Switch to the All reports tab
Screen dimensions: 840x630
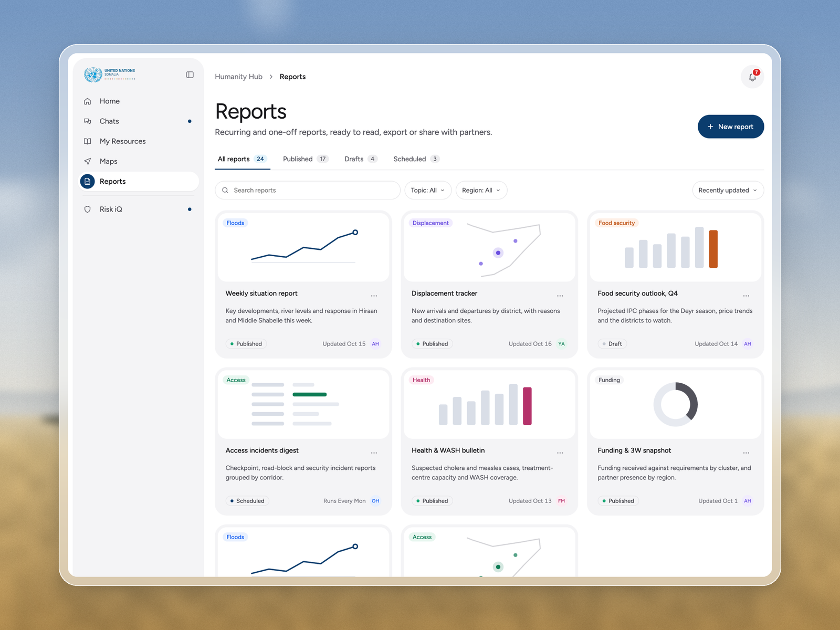[242, 159]
